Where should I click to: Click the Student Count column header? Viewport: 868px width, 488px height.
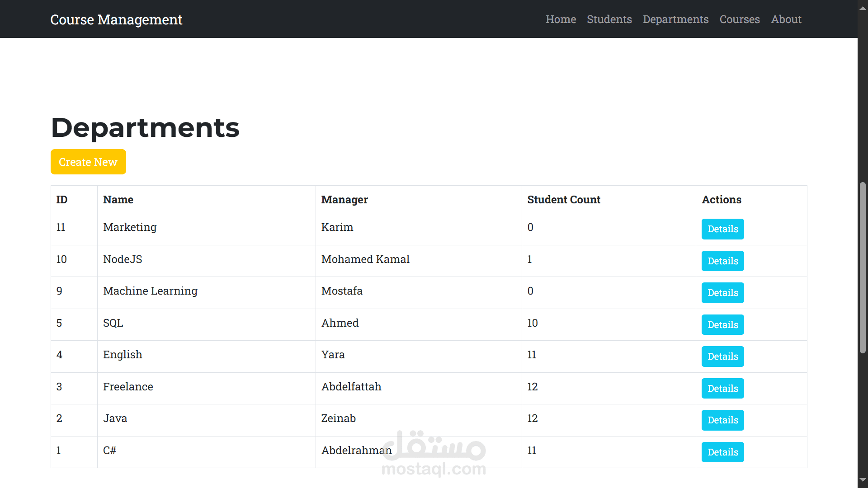coord(563,200)
